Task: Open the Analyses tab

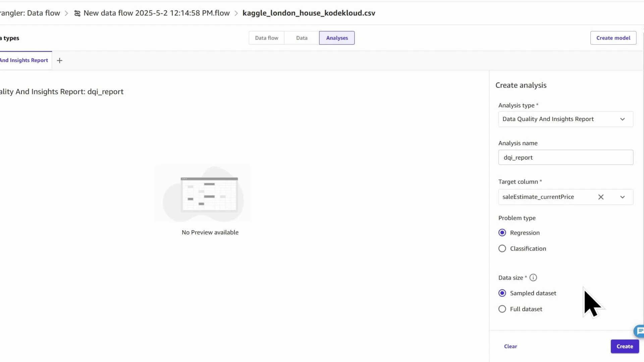Action: [x=336, y=38]
